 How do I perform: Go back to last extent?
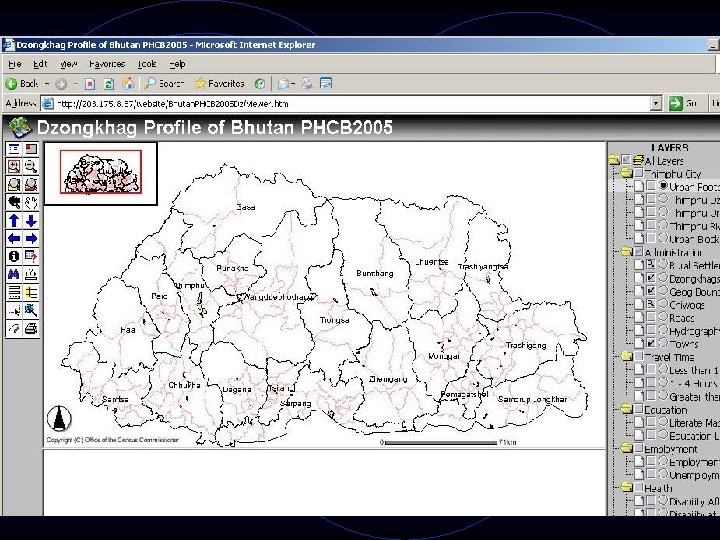point(14,202)
